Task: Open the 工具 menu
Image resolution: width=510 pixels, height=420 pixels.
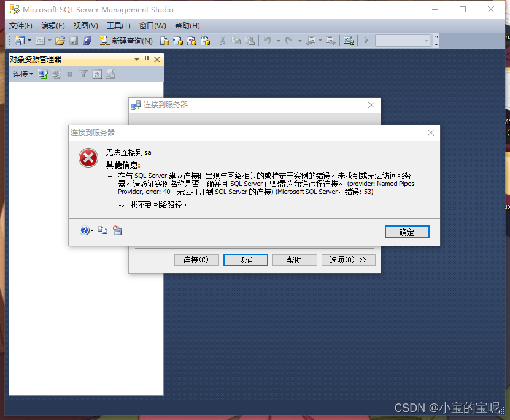Action: 118,26
